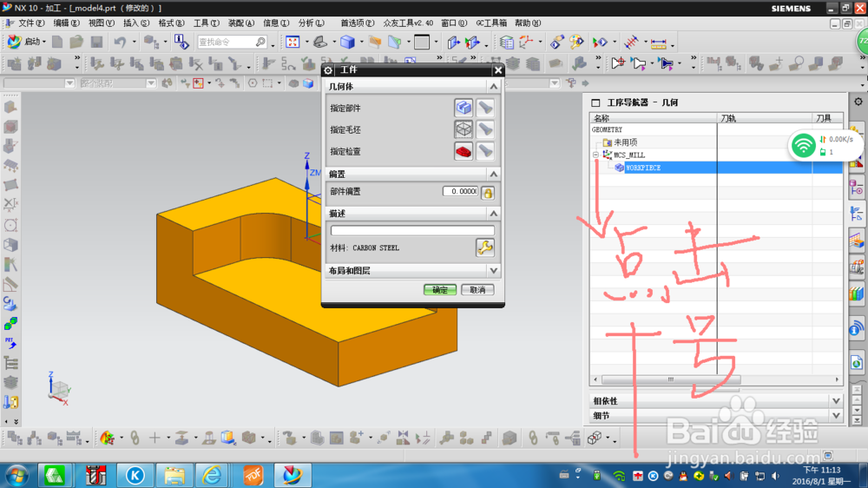Viewport: 868px width, 488px height.
Task: Open the gear settings of 工件 dialog
Action: 328,69
